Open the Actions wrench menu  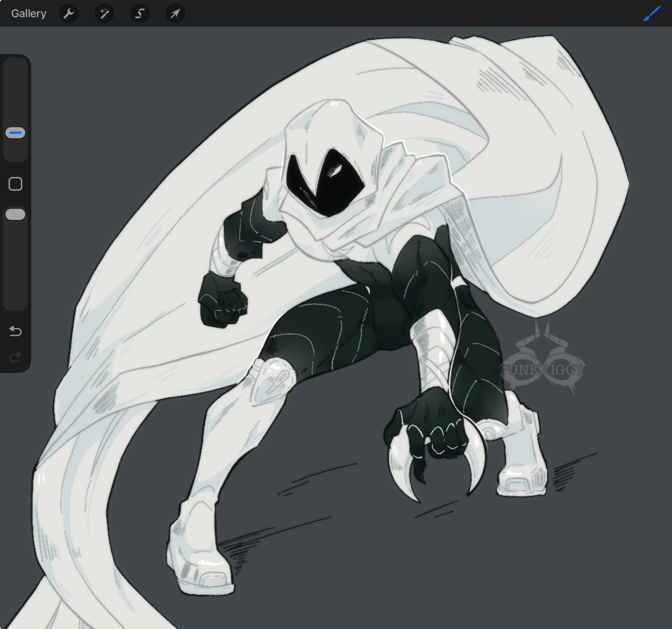[x=69, y=13]
